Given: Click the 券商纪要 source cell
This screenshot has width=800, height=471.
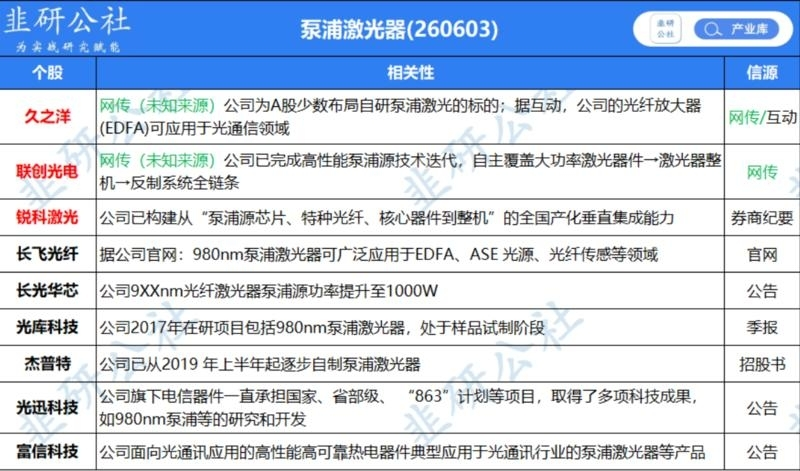Looking at the screenshot, I should (x=762, y=218).
